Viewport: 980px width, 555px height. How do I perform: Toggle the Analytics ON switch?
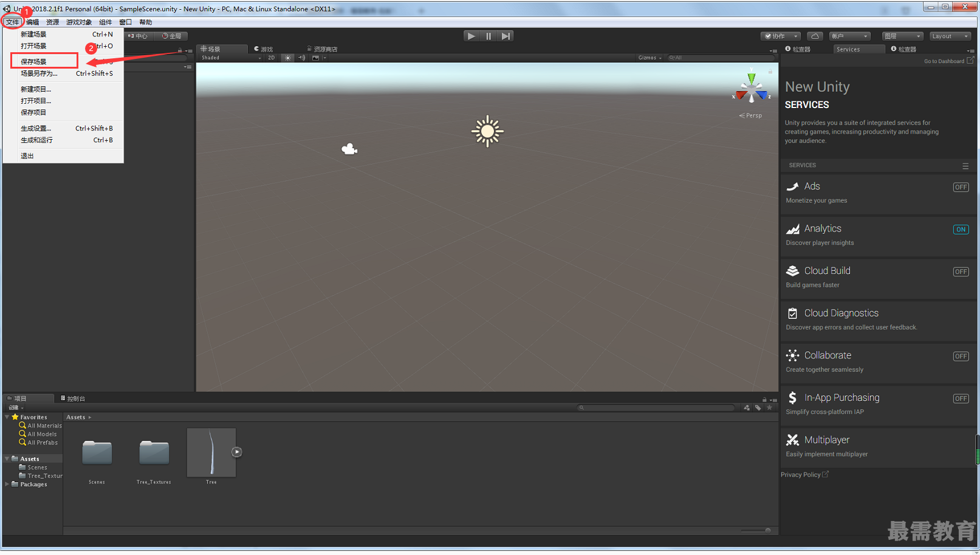[x=961, y=230]
